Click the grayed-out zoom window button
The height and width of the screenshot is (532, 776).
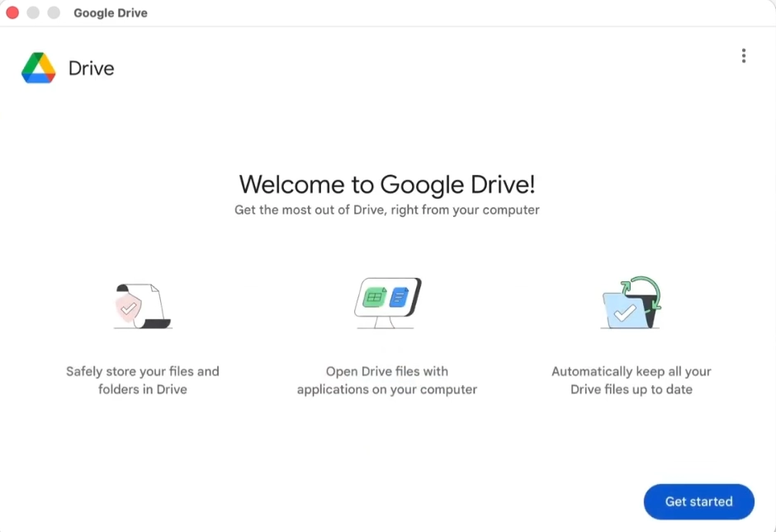[x=54, y=12]
